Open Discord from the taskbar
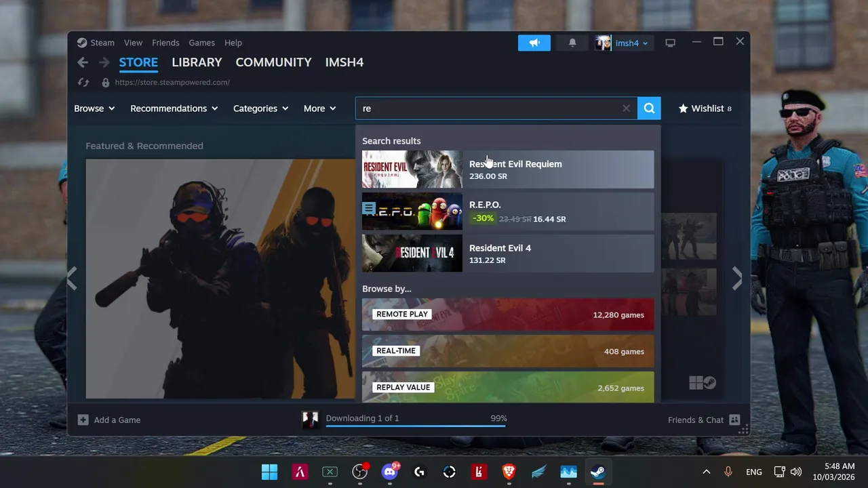Screen dimensions: 868x488 (390, 472)
